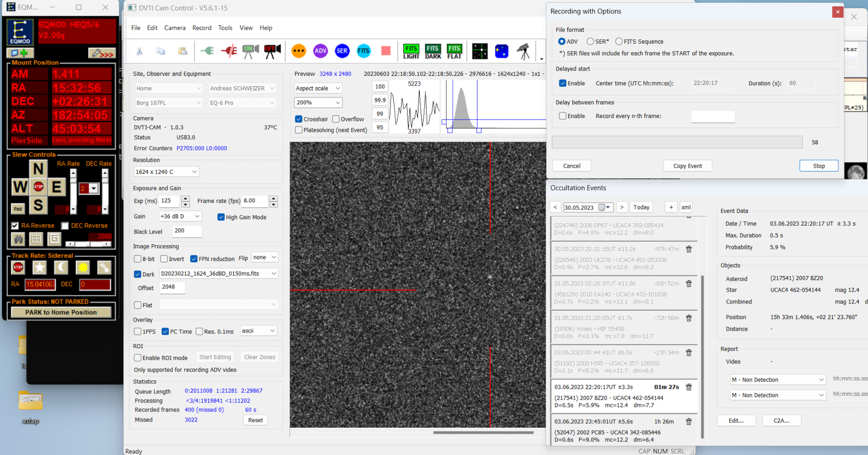
Task: Open the Tools menu
Action: tap(225, 28)
